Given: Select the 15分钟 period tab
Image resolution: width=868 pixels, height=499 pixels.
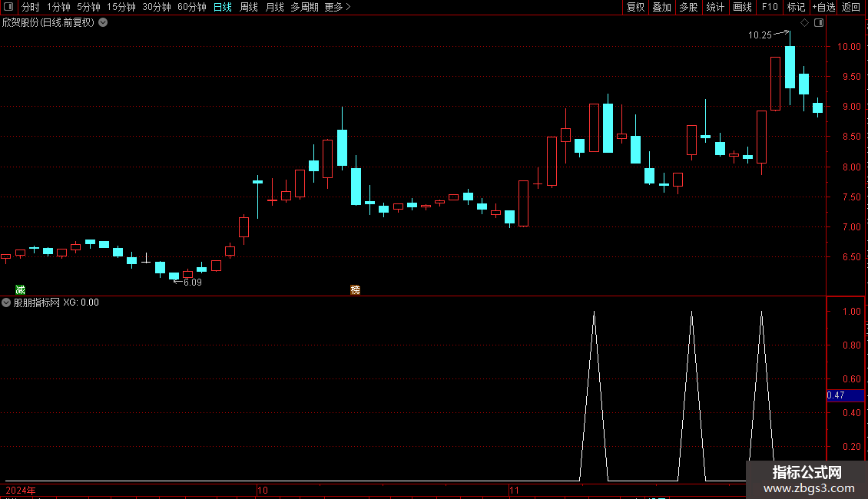Looking at the screenshot, I should [x=121, y=7].
